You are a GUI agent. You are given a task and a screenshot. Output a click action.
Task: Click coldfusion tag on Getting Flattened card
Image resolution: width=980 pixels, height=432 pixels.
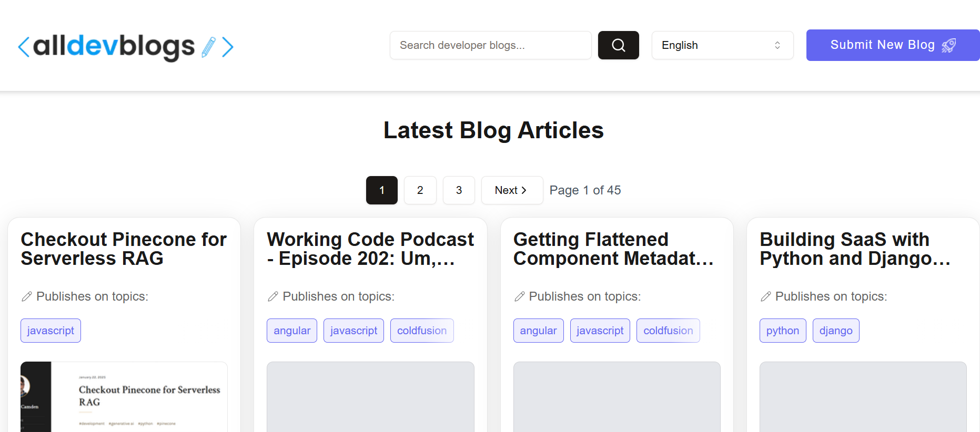pos(668,331)
